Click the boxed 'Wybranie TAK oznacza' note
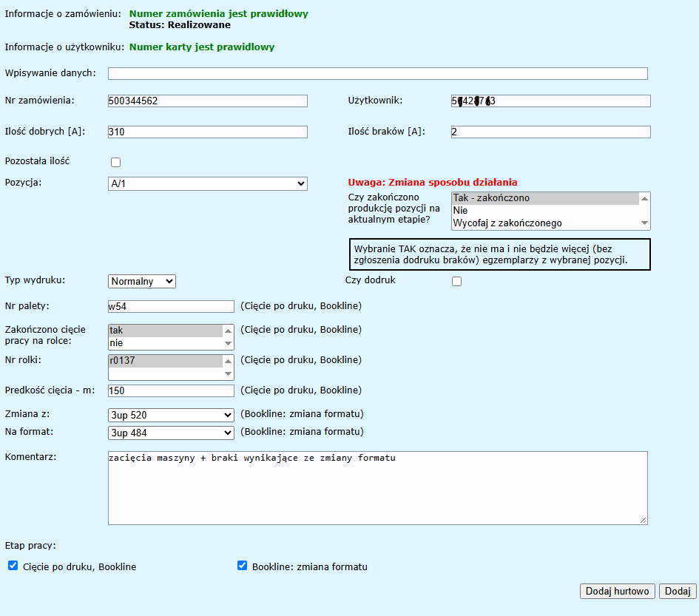 pyautogui.click(x=500, y=254)
